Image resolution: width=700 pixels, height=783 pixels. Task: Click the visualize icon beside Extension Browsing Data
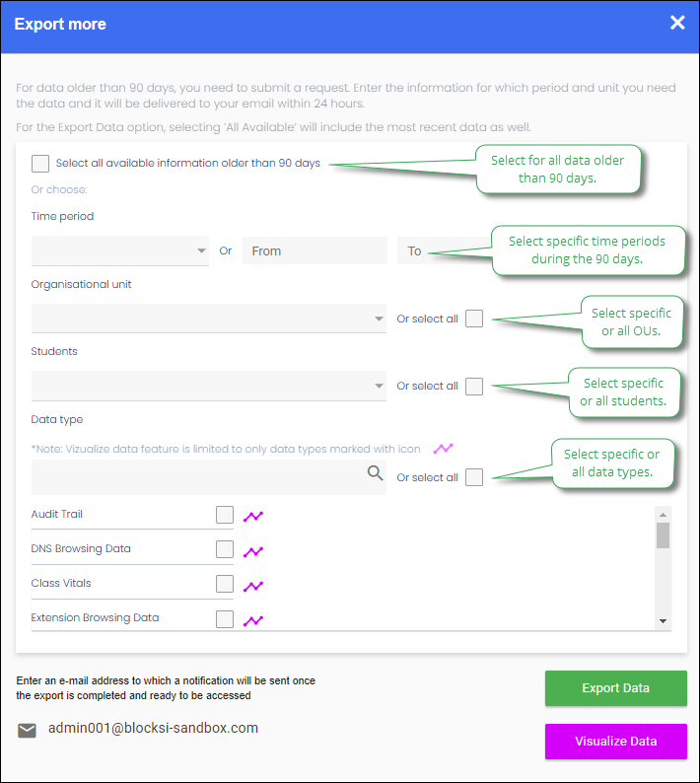point(253,620)
